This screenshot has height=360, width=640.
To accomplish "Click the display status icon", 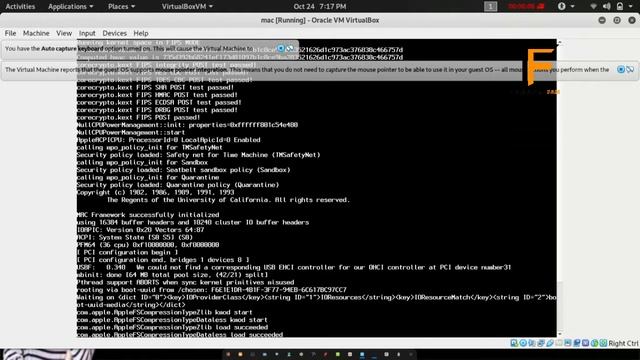I will (x=568, y=343).
